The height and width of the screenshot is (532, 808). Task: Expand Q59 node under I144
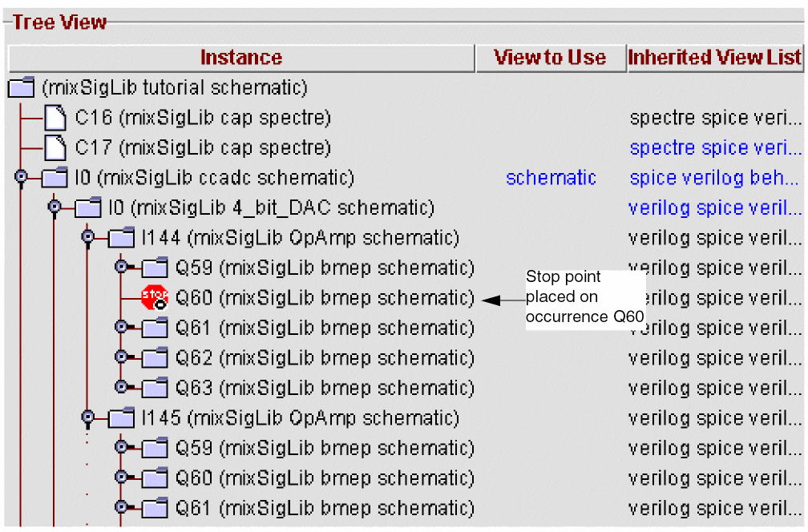[x=121, y=268]
